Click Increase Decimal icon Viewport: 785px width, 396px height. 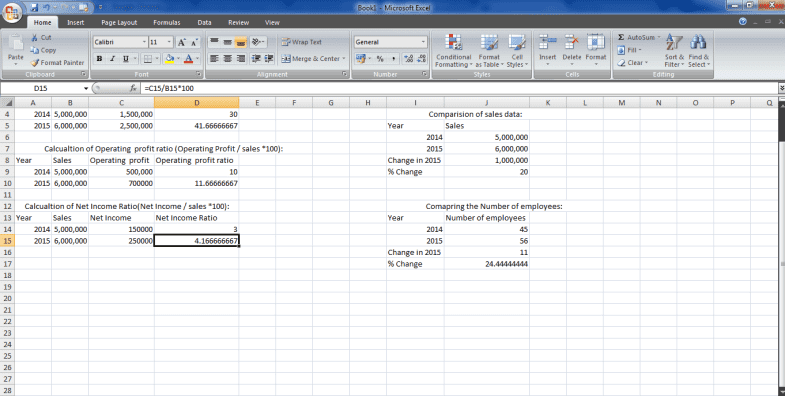[x=409, y=59]
